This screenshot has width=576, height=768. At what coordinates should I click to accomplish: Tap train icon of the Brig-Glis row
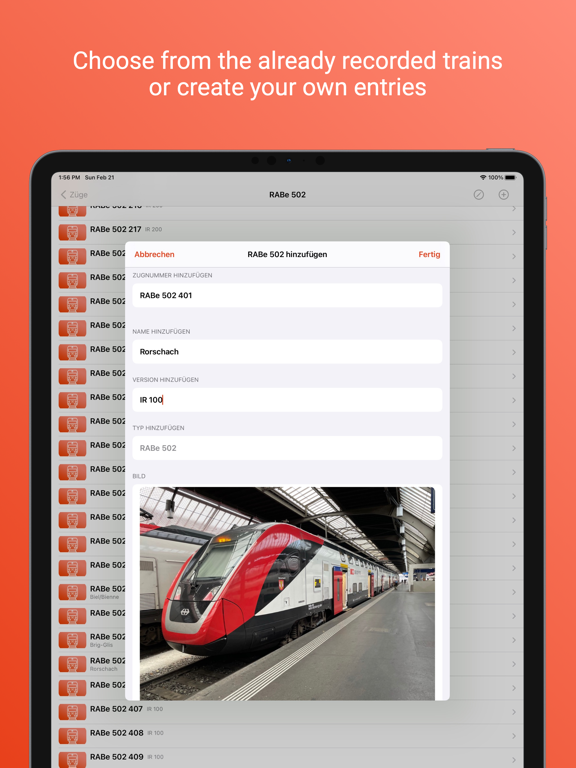click(x=72, y=640)
